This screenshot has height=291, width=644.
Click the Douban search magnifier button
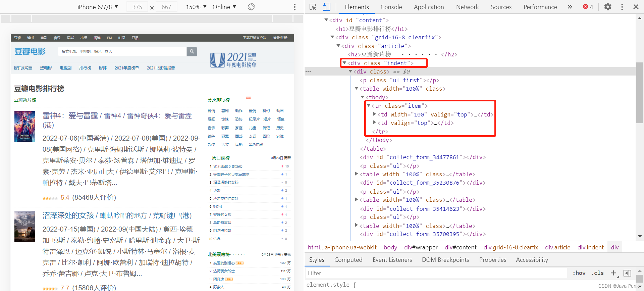click(x=192, y=51)
